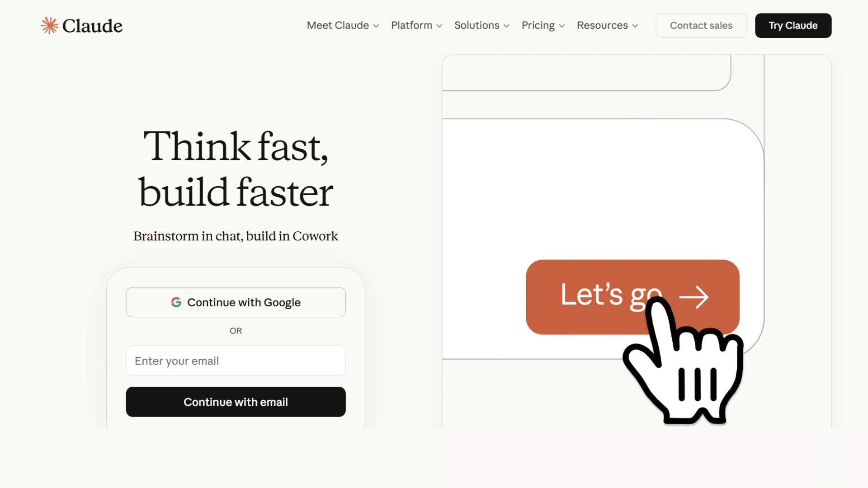Click the Claude wordmark in the header
The image size is (868, 488).
[92, 26]
